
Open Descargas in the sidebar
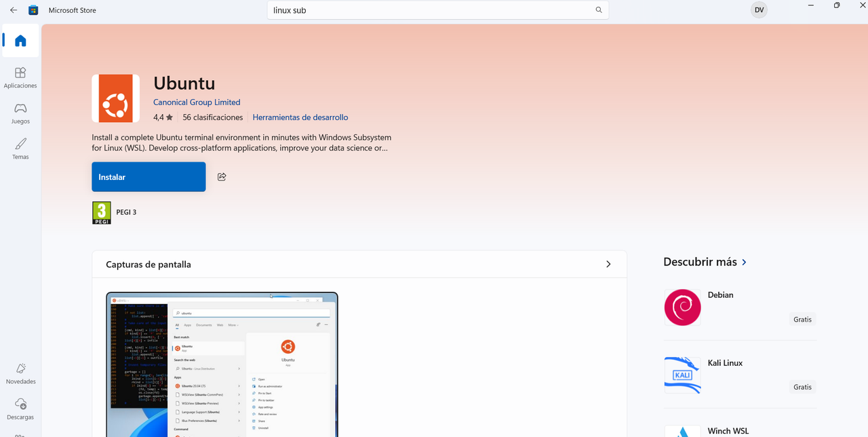[20, 408]
